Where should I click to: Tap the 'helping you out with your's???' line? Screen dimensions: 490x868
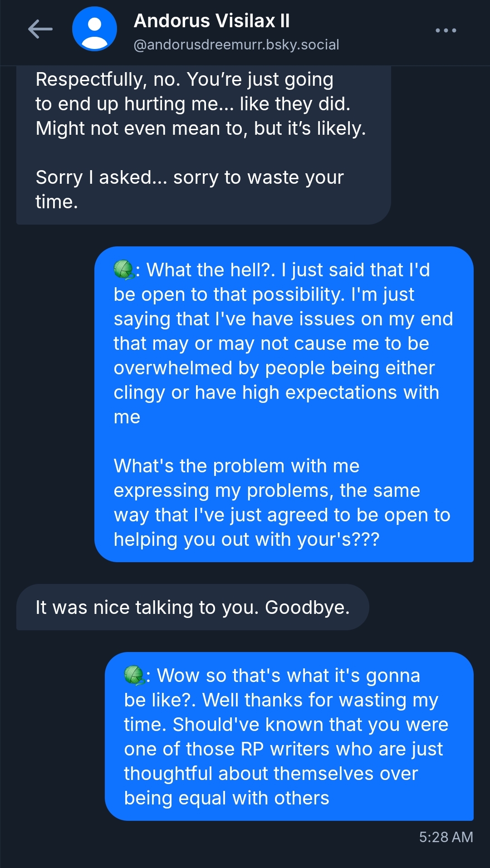[246, 539]
